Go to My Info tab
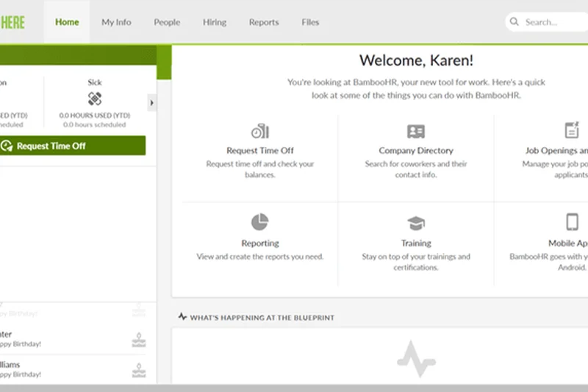Viewport: 588px width, 392px height. [x=116, y=22]
